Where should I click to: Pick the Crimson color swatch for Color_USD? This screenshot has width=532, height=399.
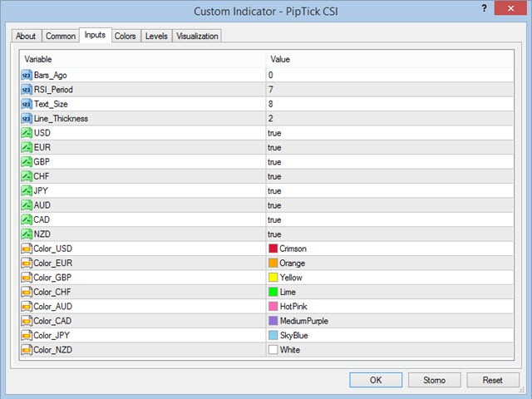pos(273,249)
